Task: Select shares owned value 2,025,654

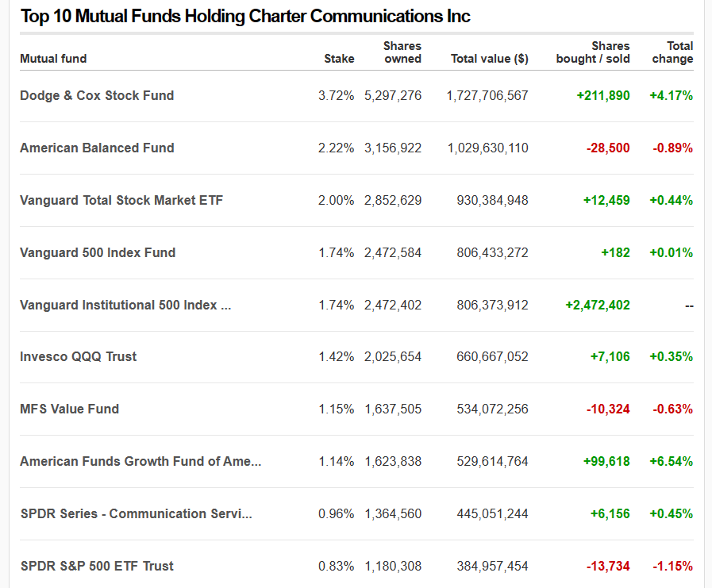Action: click(x=393, y=357)
